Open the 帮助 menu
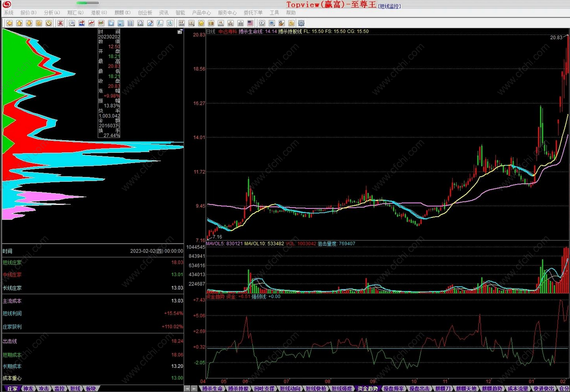This screenshot has width=570, height=392. [291, 13]
